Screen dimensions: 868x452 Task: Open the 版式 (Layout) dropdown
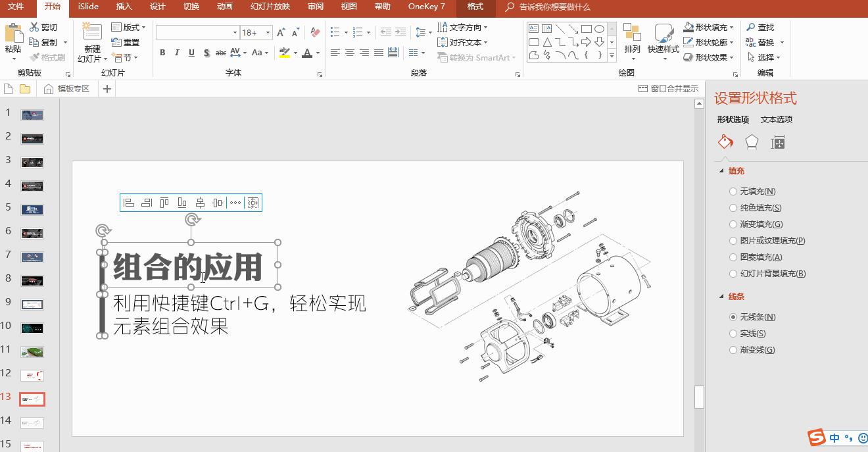130,27
